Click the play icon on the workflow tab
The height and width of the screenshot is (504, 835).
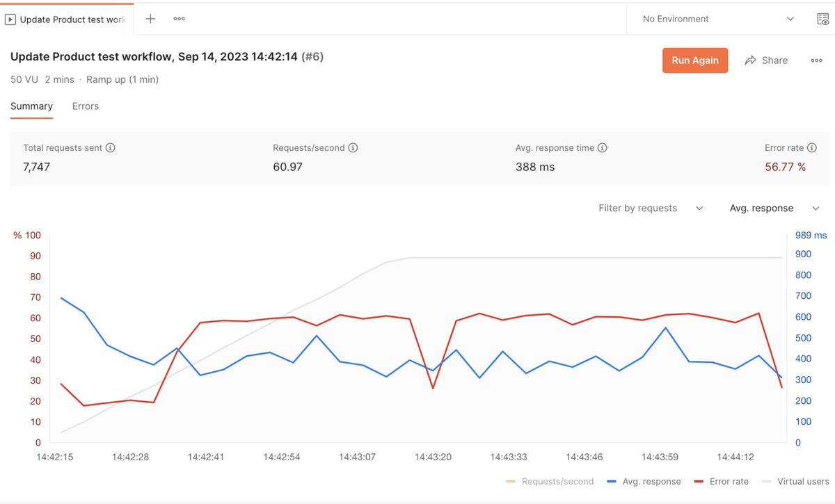pyautogui.click(x=10, y=19)
